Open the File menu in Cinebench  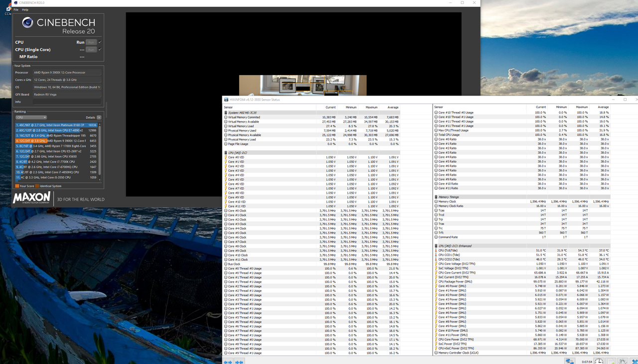pos(16,9)
